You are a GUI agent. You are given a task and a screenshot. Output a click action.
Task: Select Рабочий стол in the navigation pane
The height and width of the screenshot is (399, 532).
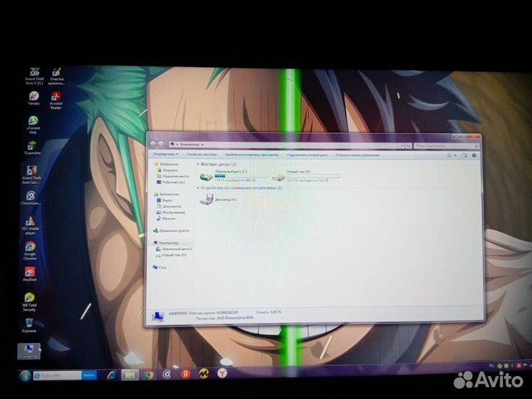(x=171, y=183)
